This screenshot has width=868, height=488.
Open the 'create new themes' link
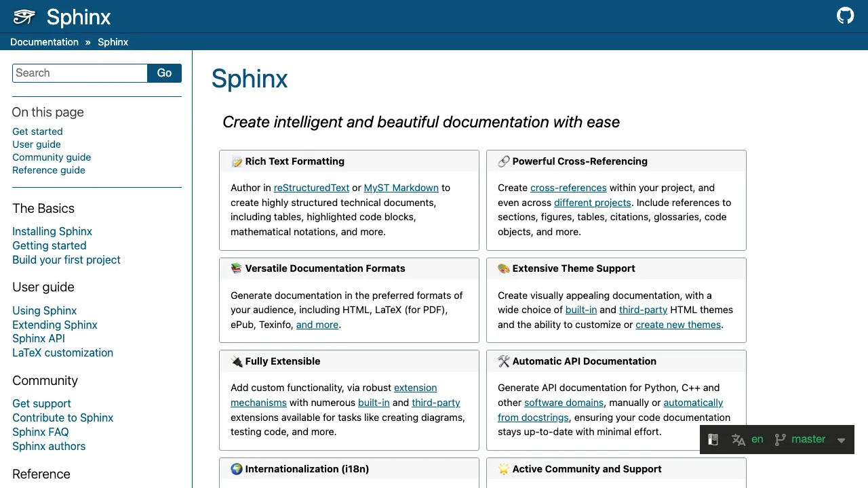coord(678,325)
